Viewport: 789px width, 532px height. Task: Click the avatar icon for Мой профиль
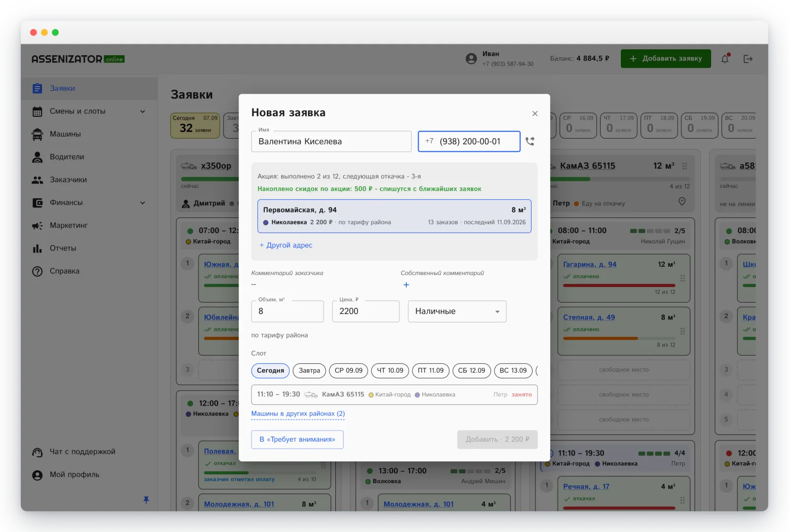click(37, 475)
